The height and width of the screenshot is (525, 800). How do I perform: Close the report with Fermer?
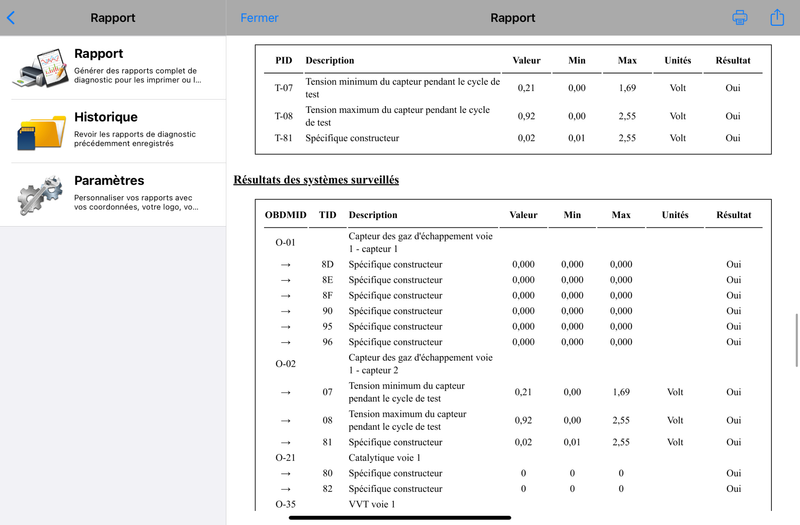point(259,18)
